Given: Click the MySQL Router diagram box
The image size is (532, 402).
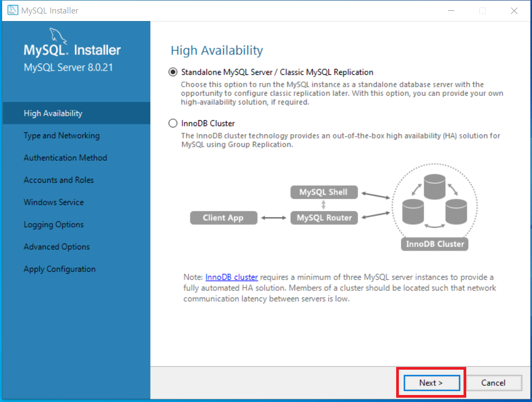Looking at the screenshot, I should point(324,218).
